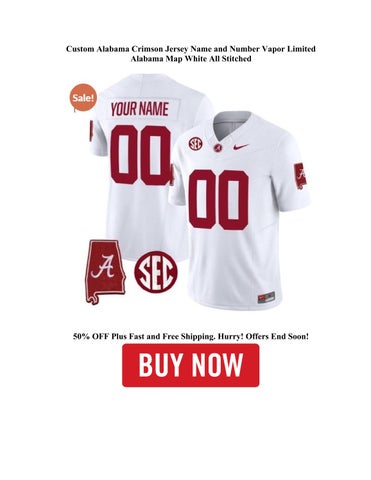Click the orange Sale! badge

(x=84, y=98)
